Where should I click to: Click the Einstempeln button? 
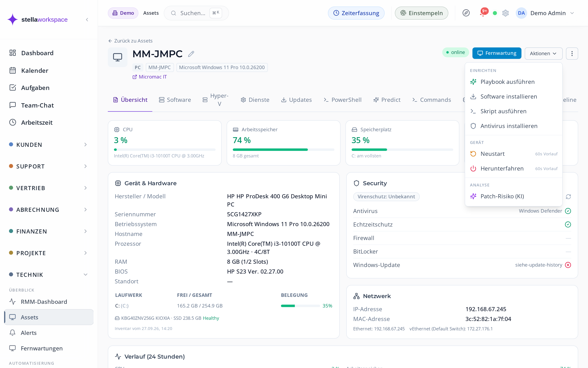tap(421, 13)
